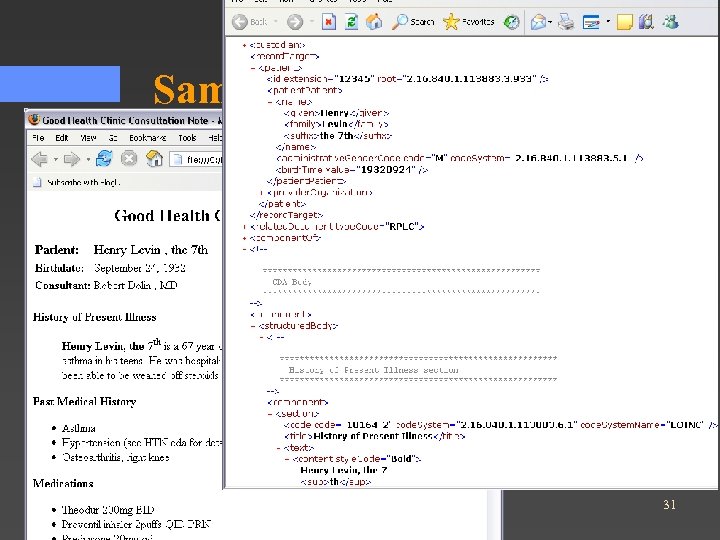Click the closing recordTarget XML tag
This screenshot has height=540, width=720.
[x=286, y=215]
